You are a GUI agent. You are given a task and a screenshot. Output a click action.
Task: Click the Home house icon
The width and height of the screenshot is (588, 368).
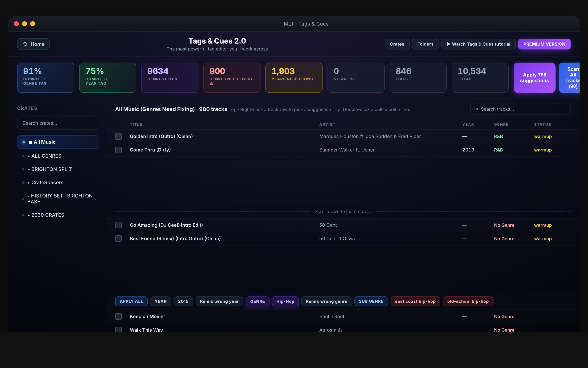click(x=25, y=44)
